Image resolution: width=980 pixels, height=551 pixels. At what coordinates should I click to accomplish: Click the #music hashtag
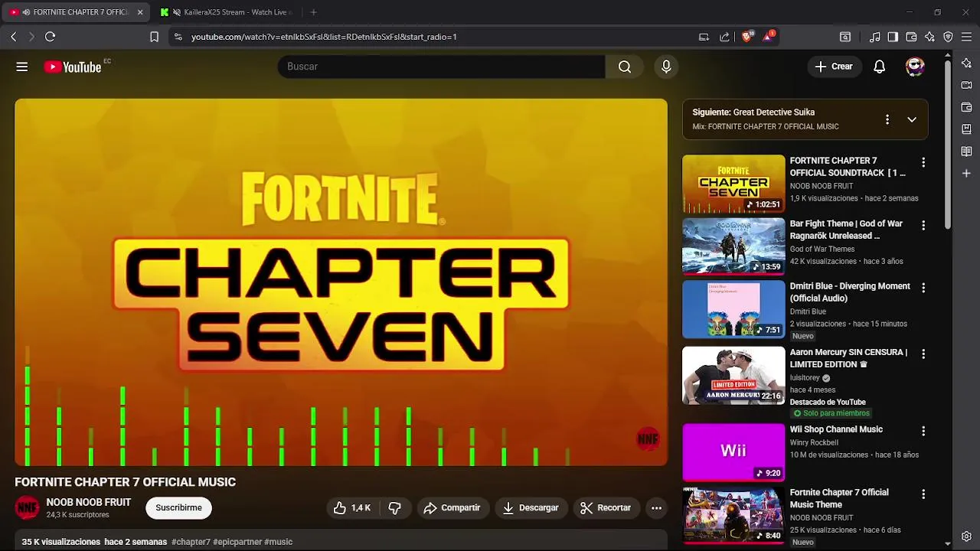[278, 542]
